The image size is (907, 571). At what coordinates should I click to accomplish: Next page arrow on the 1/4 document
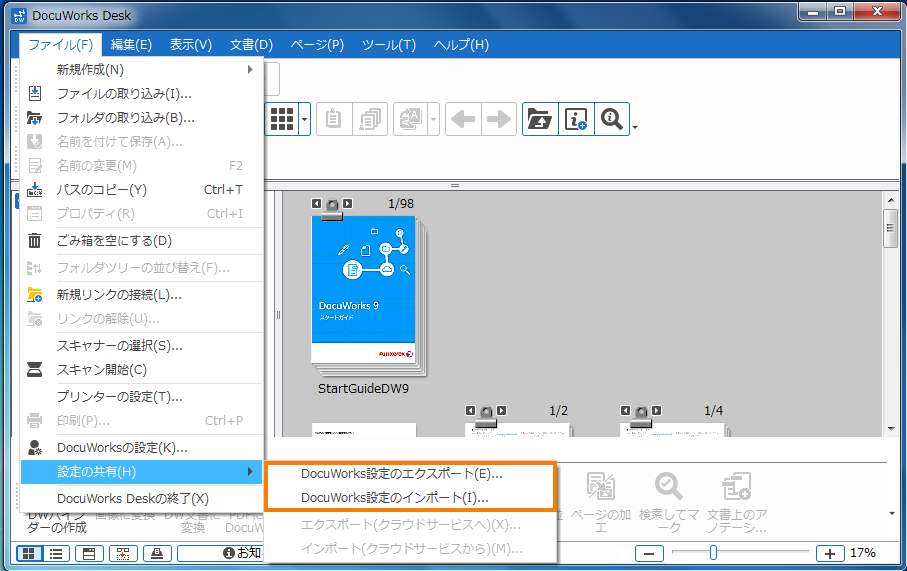click(657, 411)
